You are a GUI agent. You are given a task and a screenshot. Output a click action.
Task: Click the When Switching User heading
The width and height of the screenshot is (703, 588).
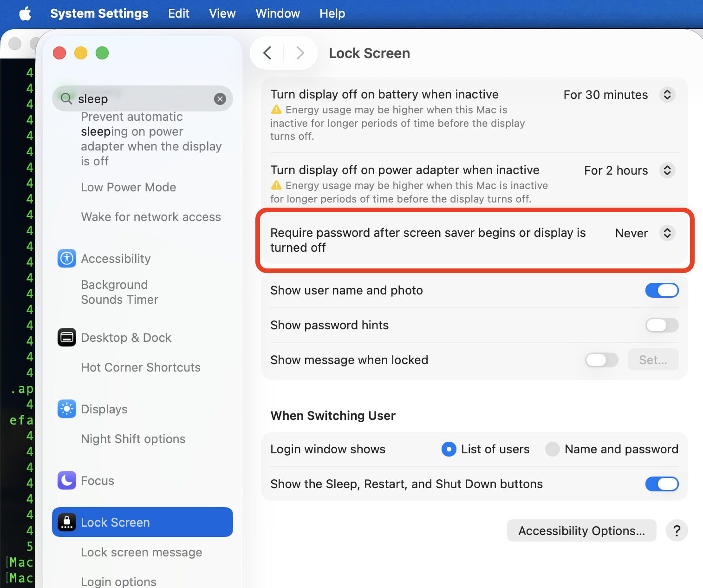333,416
